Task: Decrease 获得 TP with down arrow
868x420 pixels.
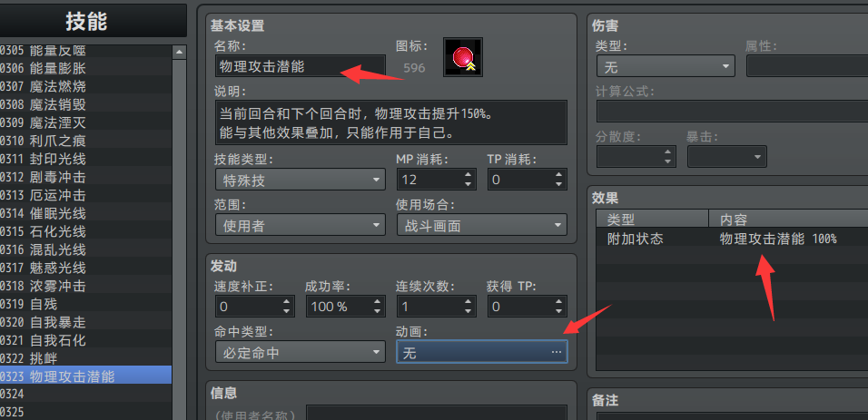Action: pyautogui.click(x=559, y=311)
